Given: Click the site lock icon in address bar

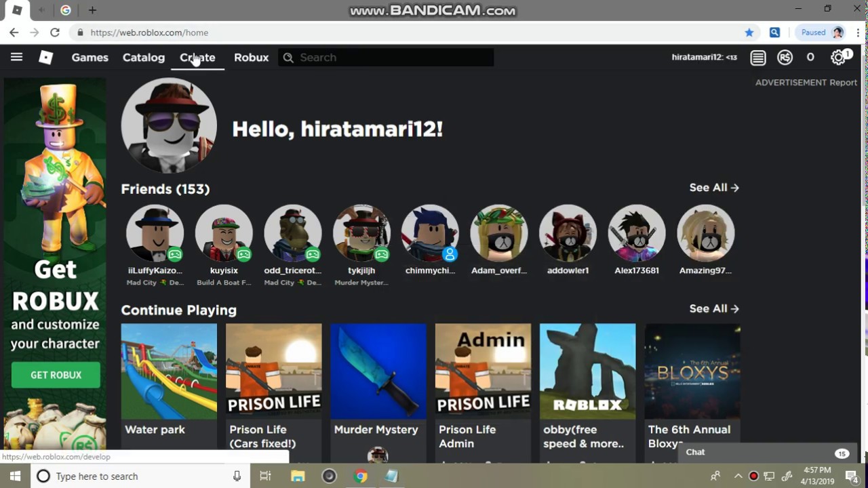Looking at the screenshot, I should tap(80, 33).
